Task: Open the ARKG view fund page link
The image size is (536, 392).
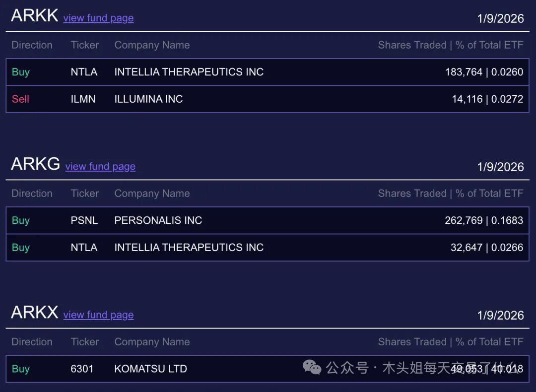Action: click(100, 166)
